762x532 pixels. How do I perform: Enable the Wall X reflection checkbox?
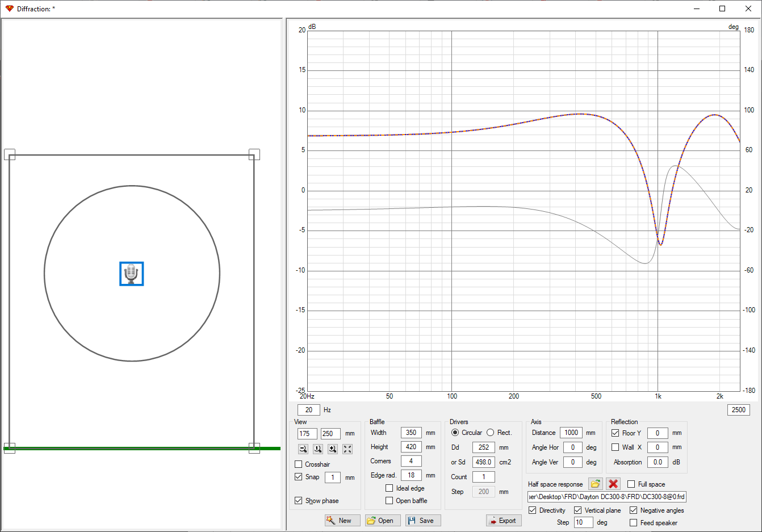(x=616, y=447)
